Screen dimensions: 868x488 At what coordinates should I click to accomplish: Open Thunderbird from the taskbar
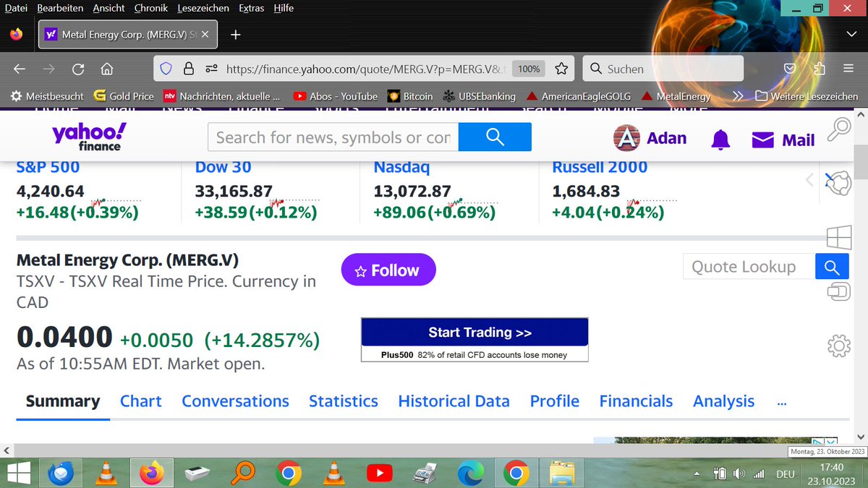point(61,474)
